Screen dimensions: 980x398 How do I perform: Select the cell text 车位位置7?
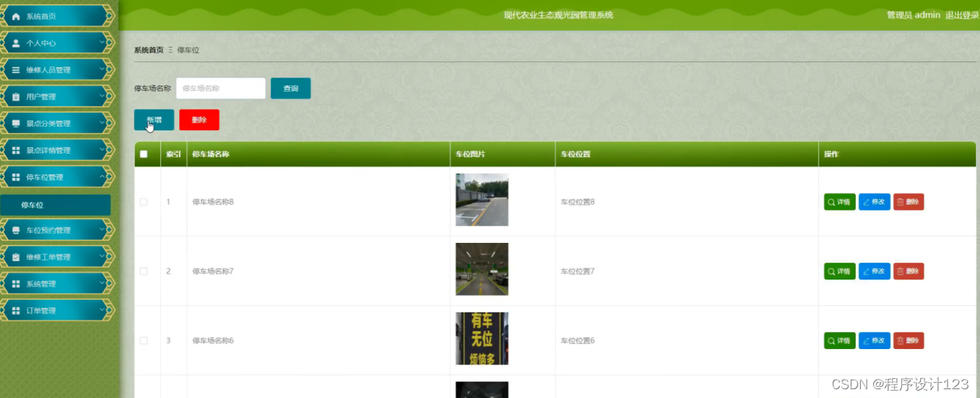(x=578, y=271)
